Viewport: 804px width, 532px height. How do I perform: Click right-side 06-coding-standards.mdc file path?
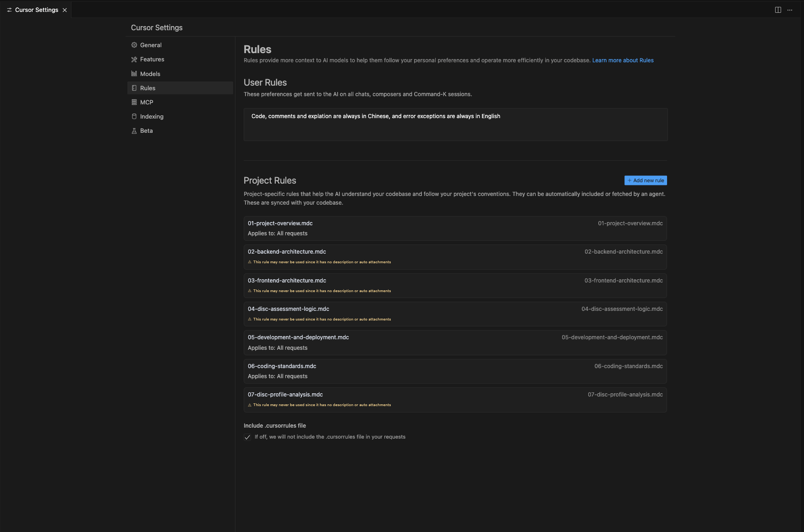(x=629, y=366)
